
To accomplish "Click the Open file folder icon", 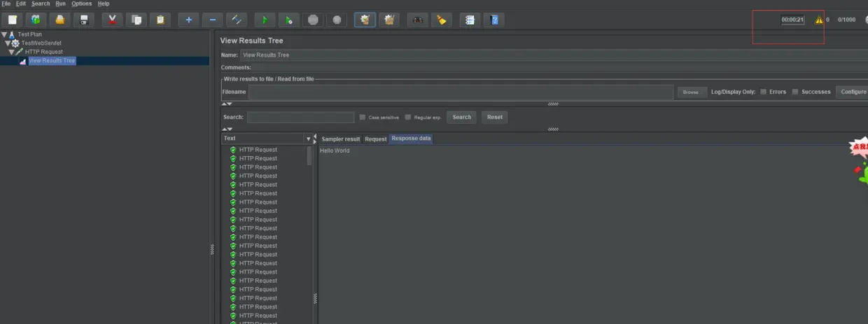I will coord(60,20).
